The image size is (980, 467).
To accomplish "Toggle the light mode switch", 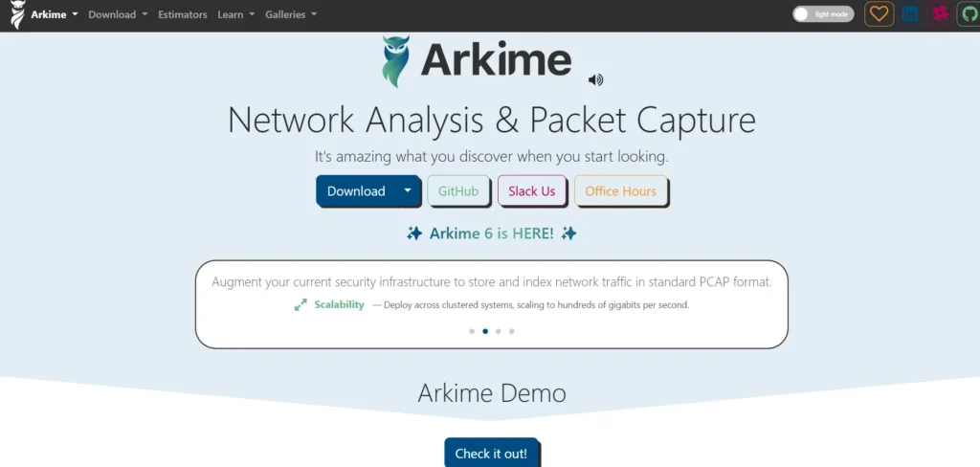I will pyautogui.click(x=823, y=13).
